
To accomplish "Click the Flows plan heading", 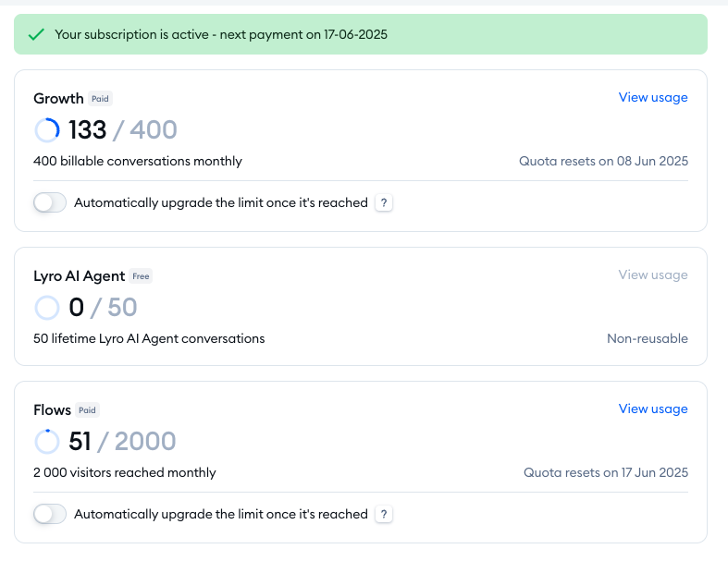I will click(52, 410).
